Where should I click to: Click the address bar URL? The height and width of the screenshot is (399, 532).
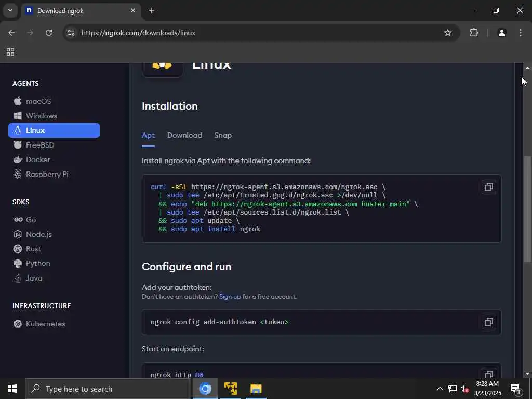click(138, 33)
